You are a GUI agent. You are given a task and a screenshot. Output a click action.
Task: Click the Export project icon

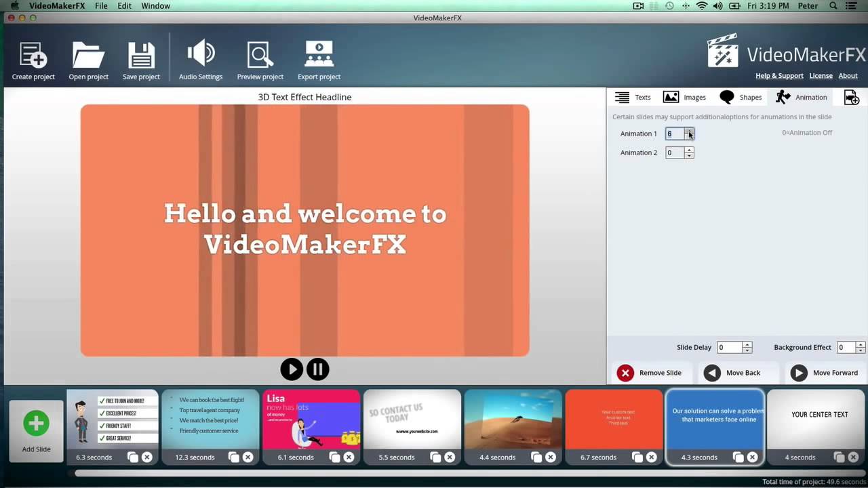(x=319, y=55)
